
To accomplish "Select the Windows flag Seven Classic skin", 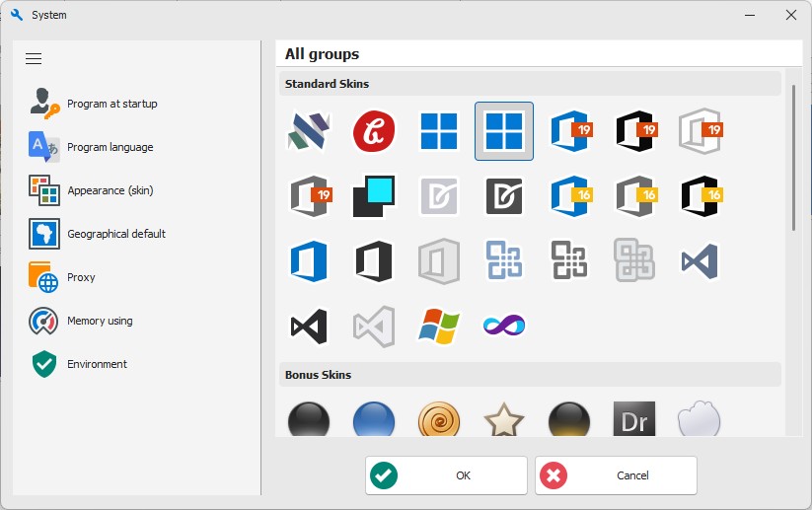I will (x=439, y=327).
